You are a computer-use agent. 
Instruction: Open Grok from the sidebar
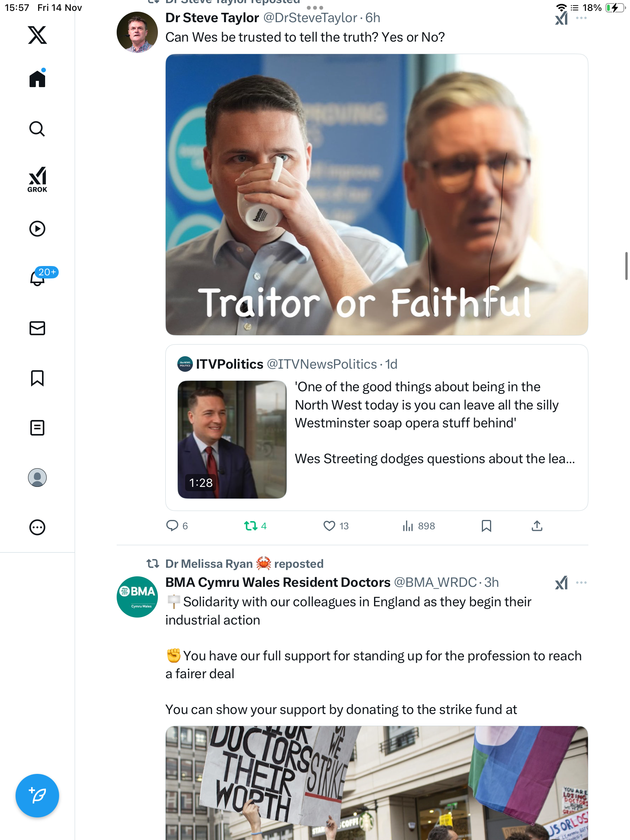click(x=37, y=179)
